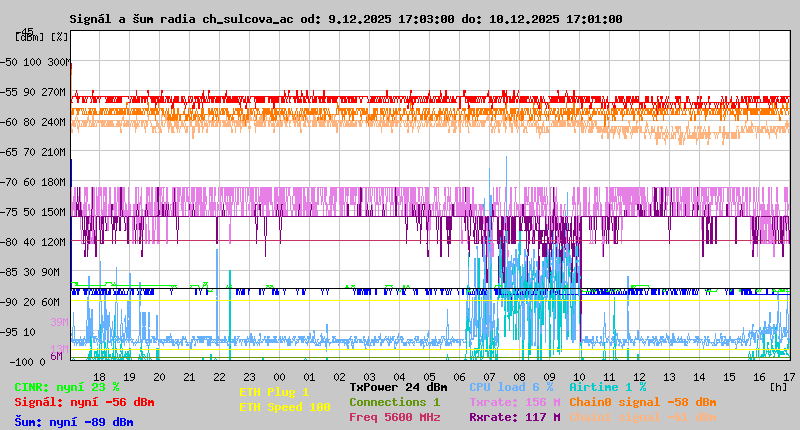Click the 'Chain1 signal -61 dBm' legend label

(x=643, y=417)
